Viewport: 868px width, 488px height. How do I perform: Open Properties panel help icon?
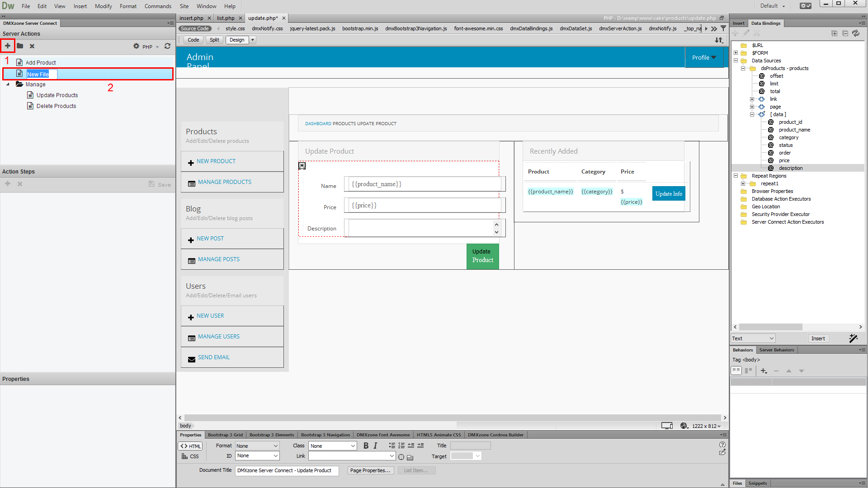722,445
